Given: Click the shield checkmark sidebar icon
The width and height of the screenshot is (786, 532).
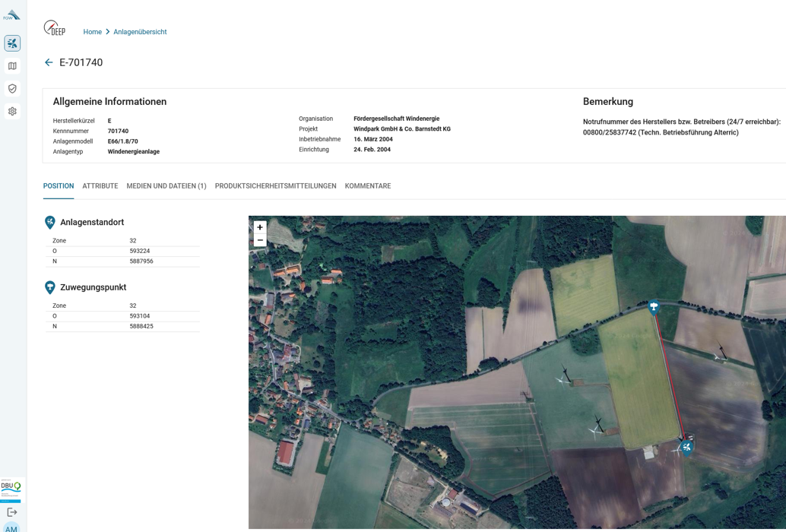Looking at the screenshot, I should click(x=12, y=89).
